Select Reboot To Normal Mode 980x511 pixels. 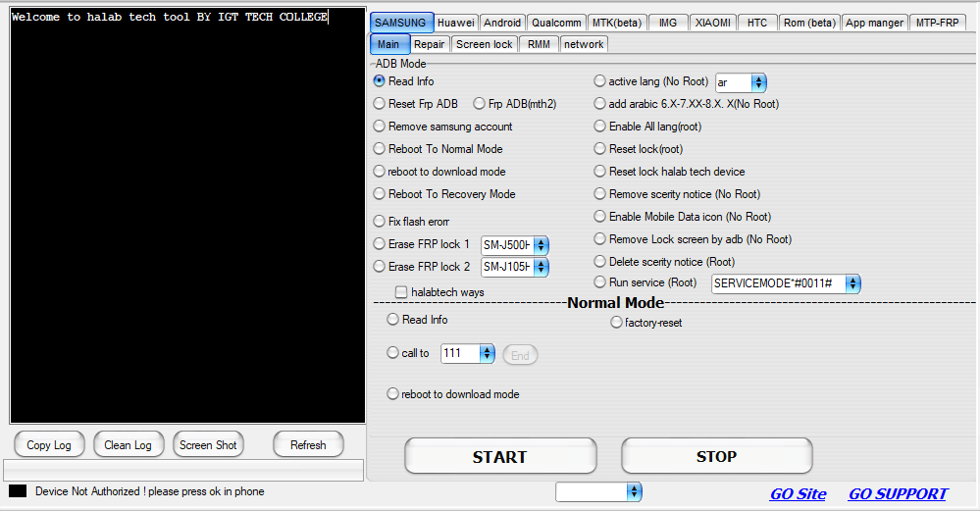(379, 149)
